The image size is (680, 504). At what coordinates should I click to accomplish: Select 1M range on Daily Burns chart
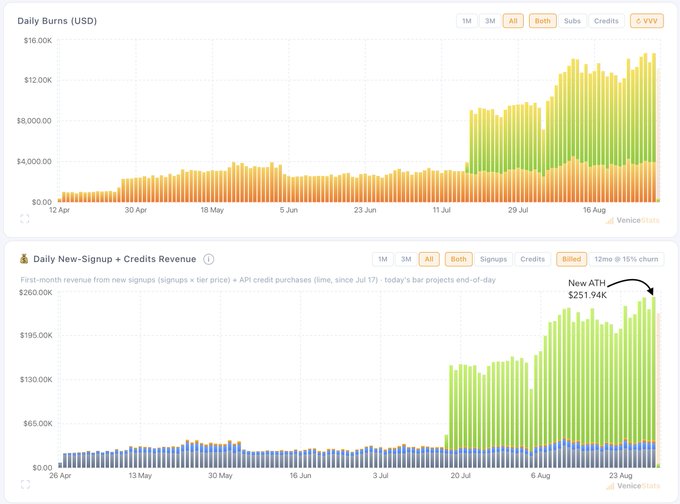467,21
